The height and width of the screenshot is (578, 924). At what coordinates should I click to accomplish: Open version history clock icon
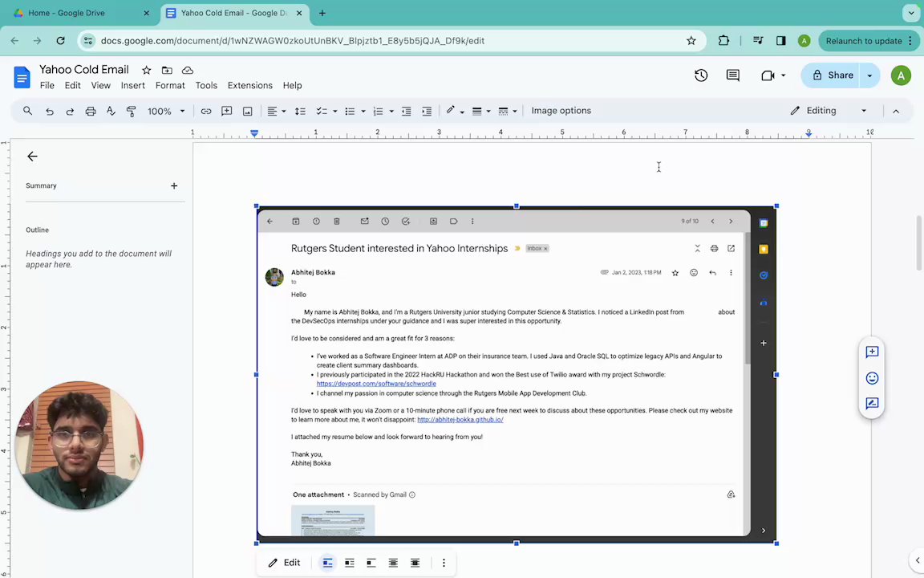[701, 75]
